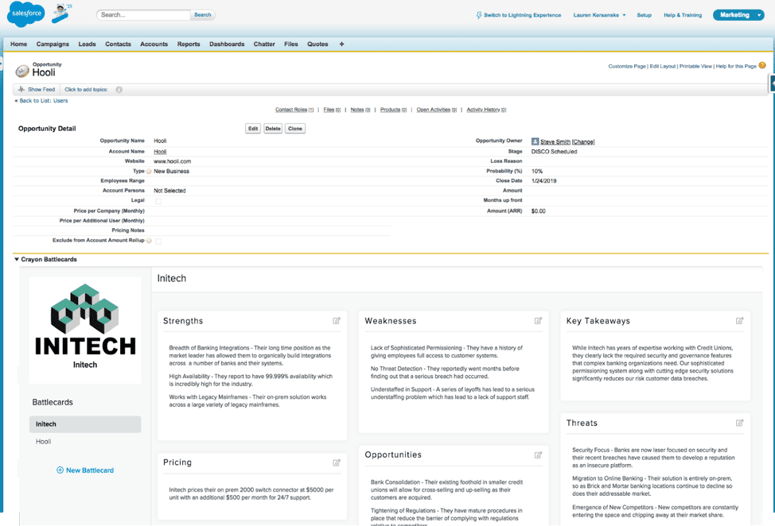Image resolution: width=775 pixels, height=526 pixels.
Task: Click the Clone button
Action: (295, 129)
